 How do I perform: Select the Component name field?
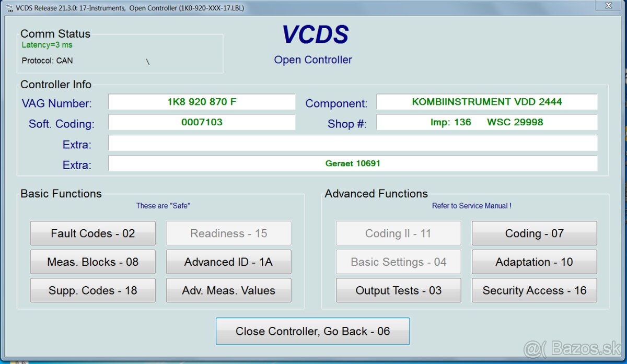coord(486,102)
